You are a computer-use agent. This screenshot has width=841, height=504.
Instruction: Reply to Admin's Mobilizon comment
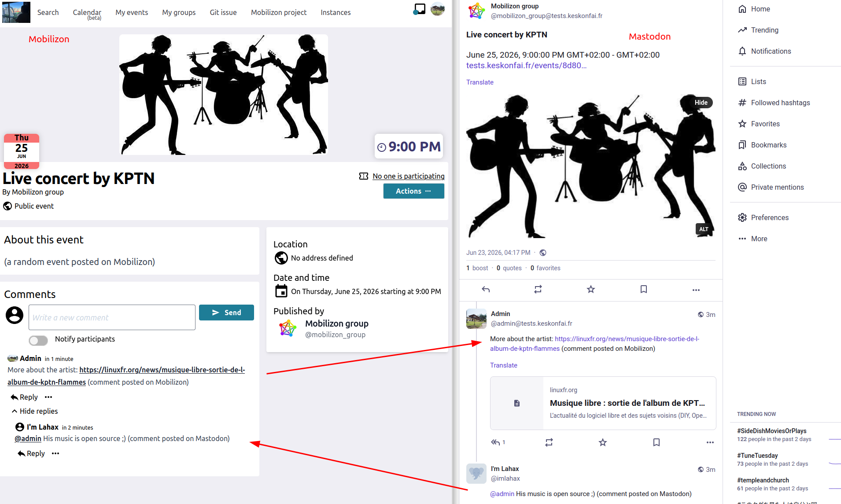coord(24,397)
